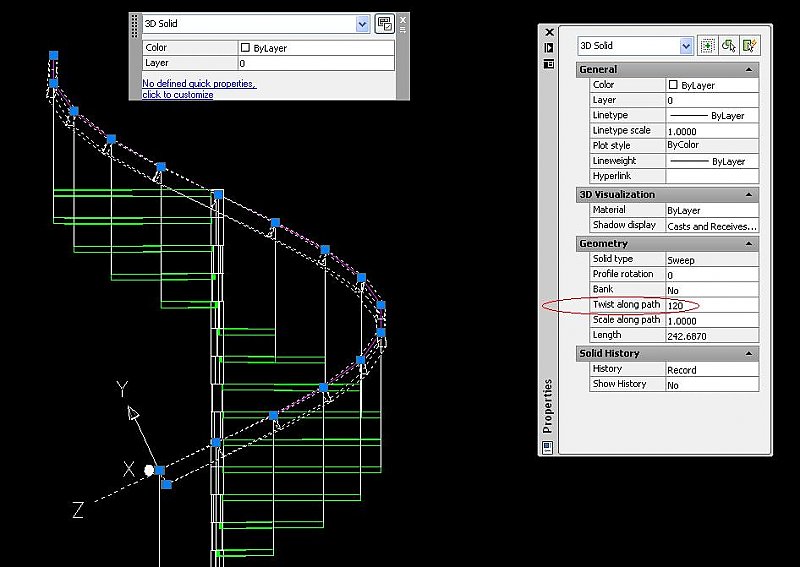Image resolution: width=800 pixels, height=567 pixels.
Task: Click the Auto-hide icon on Properties palette
Action: [548, 47]
